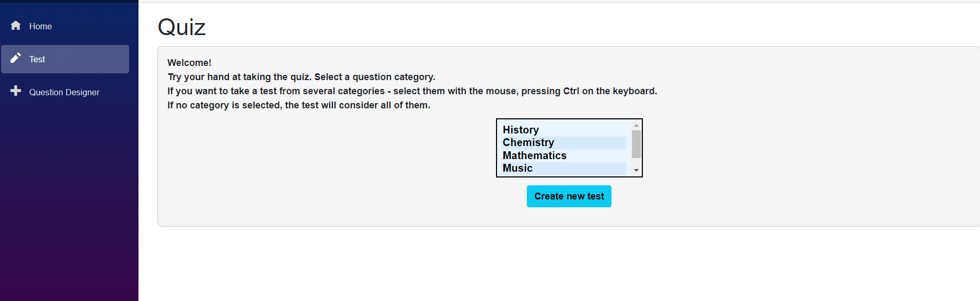Choose the Chemistry category option

(528, 142)
